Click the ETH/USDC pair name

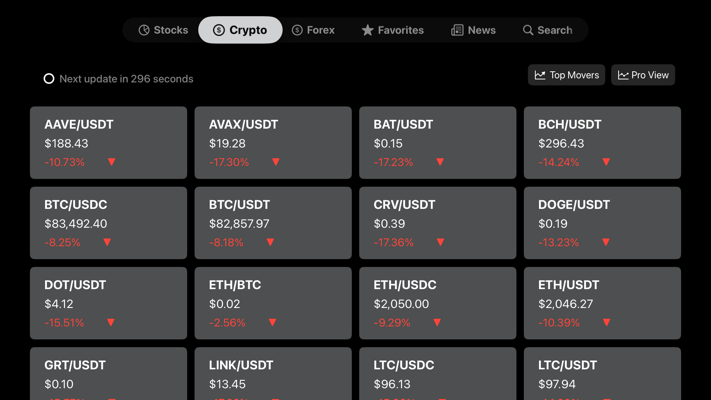coord(405,285)
